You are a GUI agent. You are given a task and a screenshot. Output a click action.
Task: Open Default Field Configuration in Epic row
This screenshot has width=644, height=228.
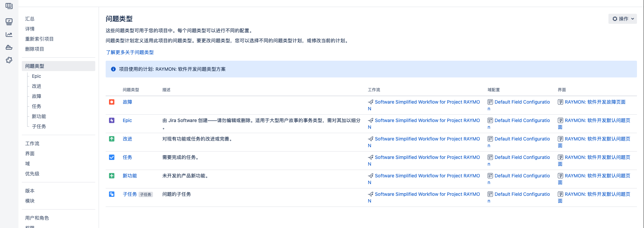[519, 124]
